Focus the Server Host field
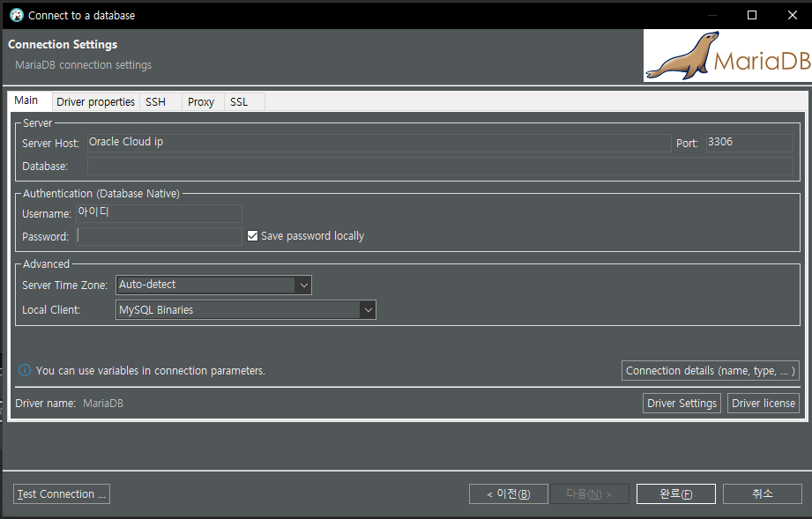Image resolution: width=812 pixels, height=519 pixels. tap(379, 143)
